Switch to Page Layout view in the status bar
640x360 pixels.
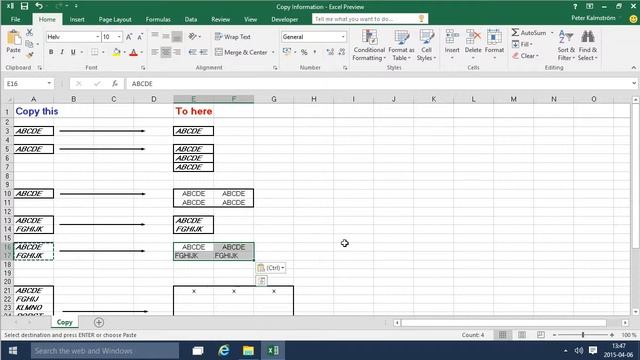tap(522, 335)
